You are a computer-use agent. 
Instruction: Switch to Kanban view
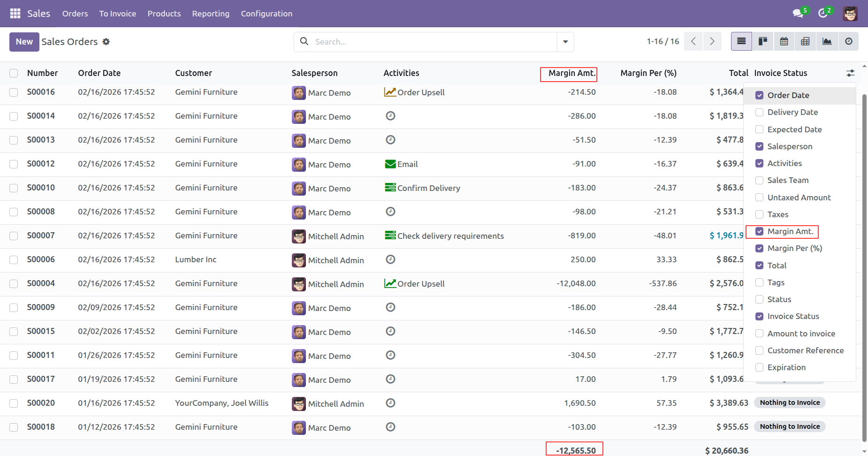(x=763, y=42)
